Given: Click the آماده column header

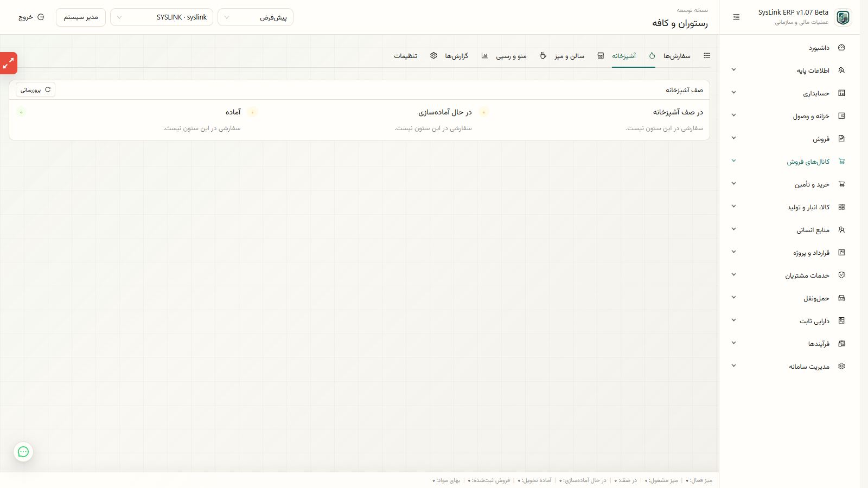Looking at the screenshot, I should click(233, 112).
